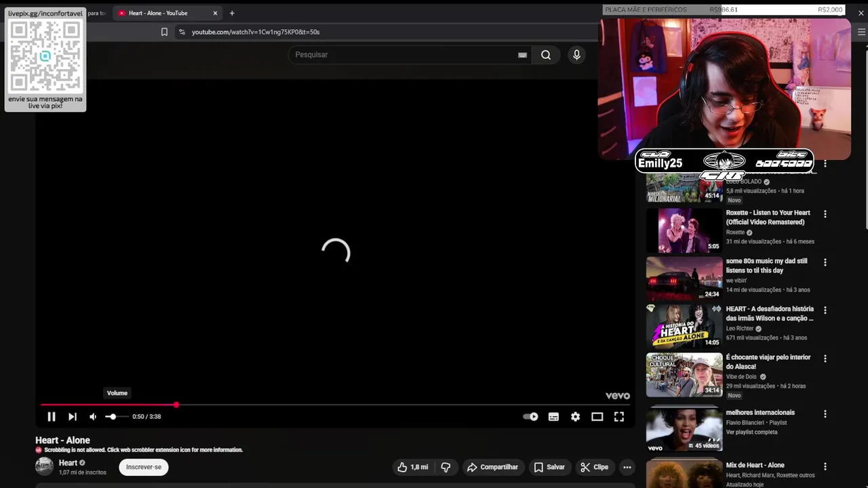Click the Inscrever-se subscribe button
Image resolution: width=868 pixels, height=488 pixels.
(x=144, y=467)
